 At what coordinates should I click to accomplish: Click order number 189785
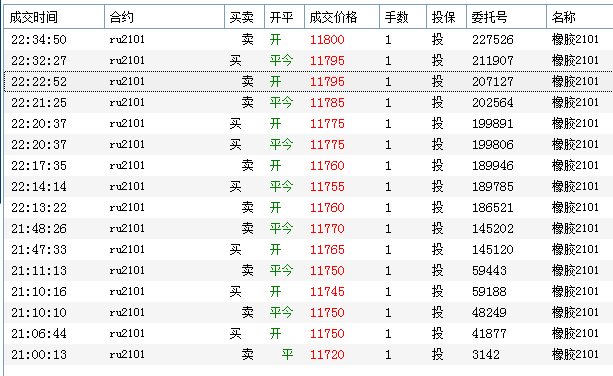493,187
